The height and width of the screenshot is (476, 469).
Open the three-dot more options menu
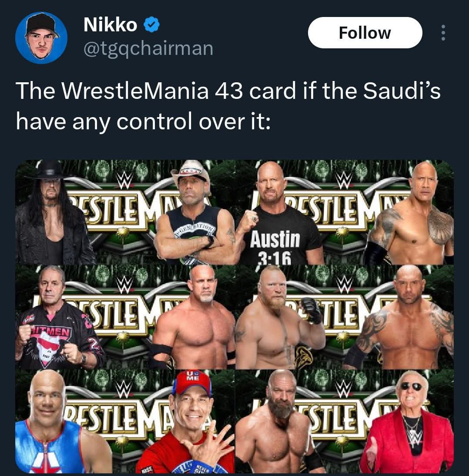pyautogui.click(x=443, y=33)
